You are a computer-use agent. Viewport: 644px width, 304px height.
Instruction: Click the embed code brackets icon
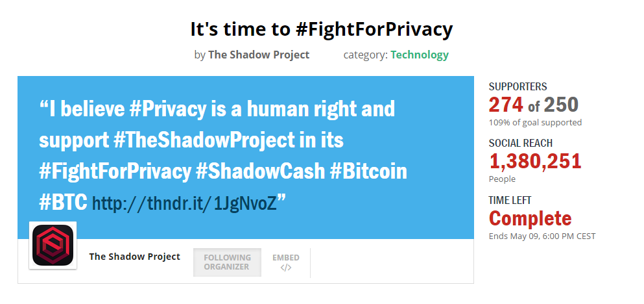tap(286, 268)
